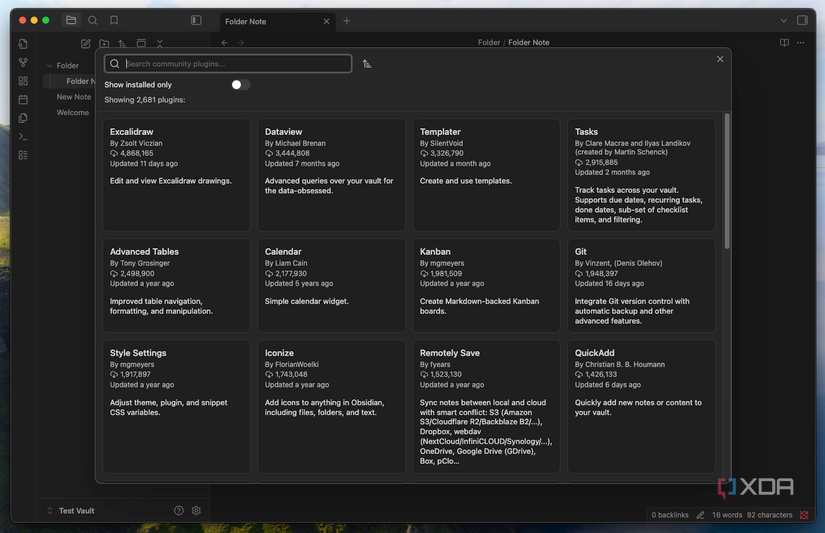The height and width of the screenshot is (533, 825).
Task: Insert template from ribbon icon
Action: [x=23, y=118]
